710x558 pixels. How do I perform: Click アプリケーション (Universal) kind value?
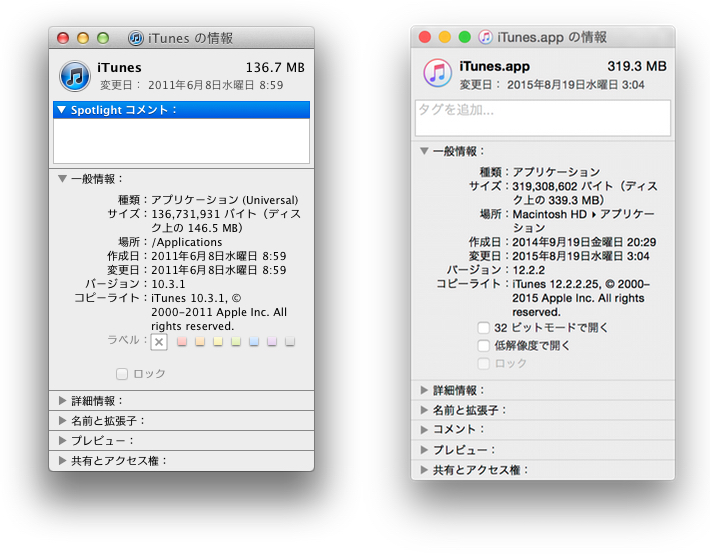click(x=225, y=200)
